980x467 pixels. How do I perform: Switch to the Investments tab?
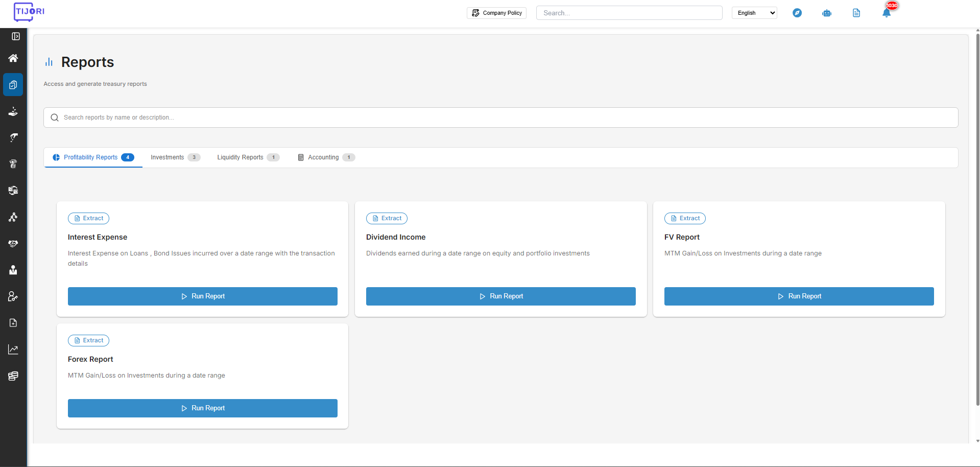pyautogui.click(x=175, y=157)
